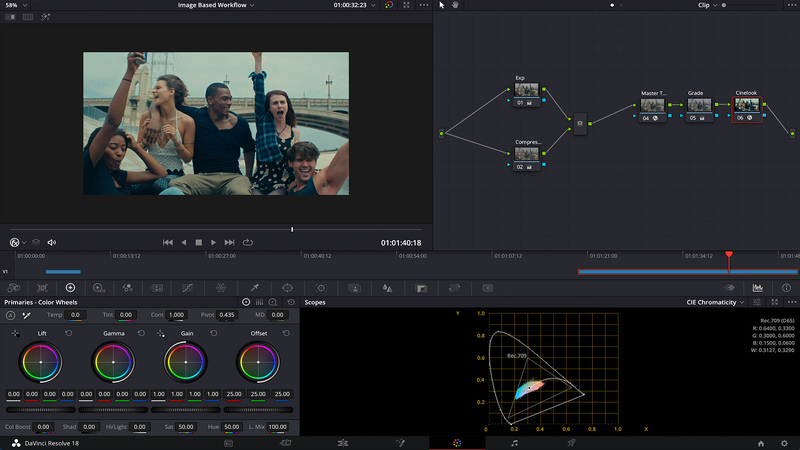Toggle audio mute speaker in viewer
Image resolution: width=800 pixels, height=450 pixels.
[x=52, y=242]
